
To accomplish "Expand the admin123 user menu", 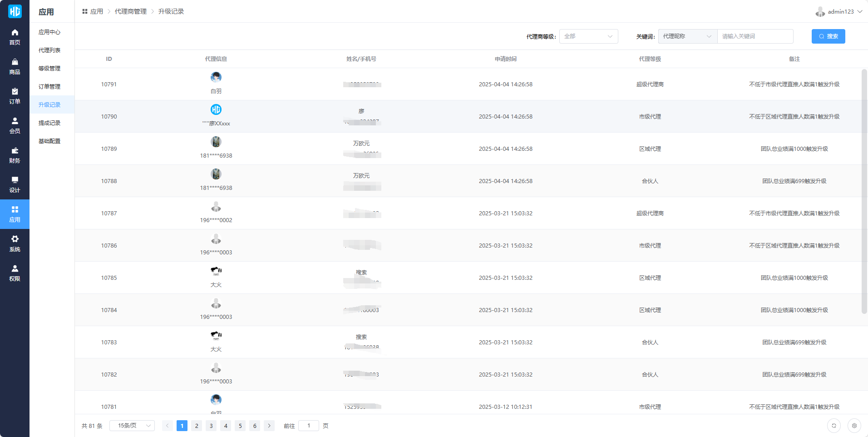I will tap(839, 12).
